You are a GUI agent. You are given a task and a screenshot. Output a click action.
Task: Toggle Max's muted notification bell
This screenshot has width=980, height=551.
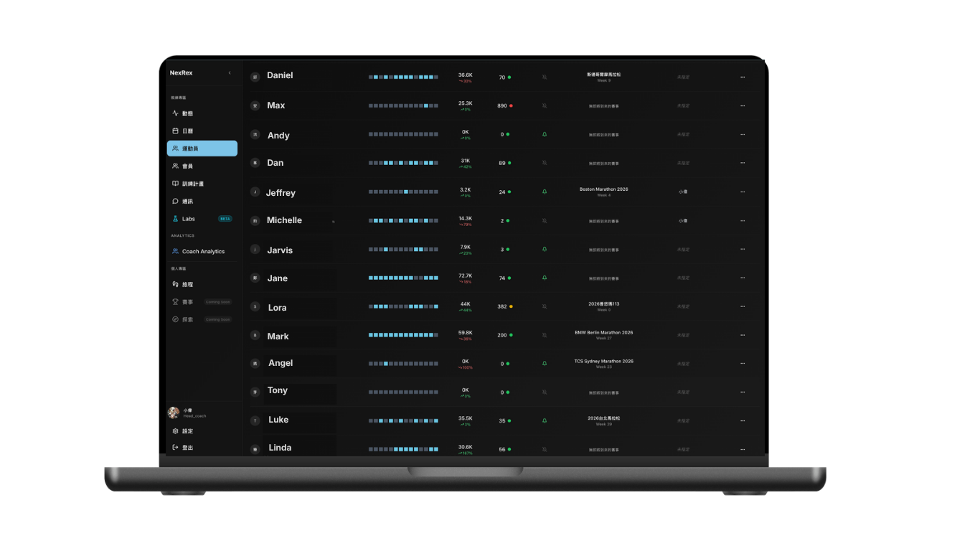(x=545, y=105)
